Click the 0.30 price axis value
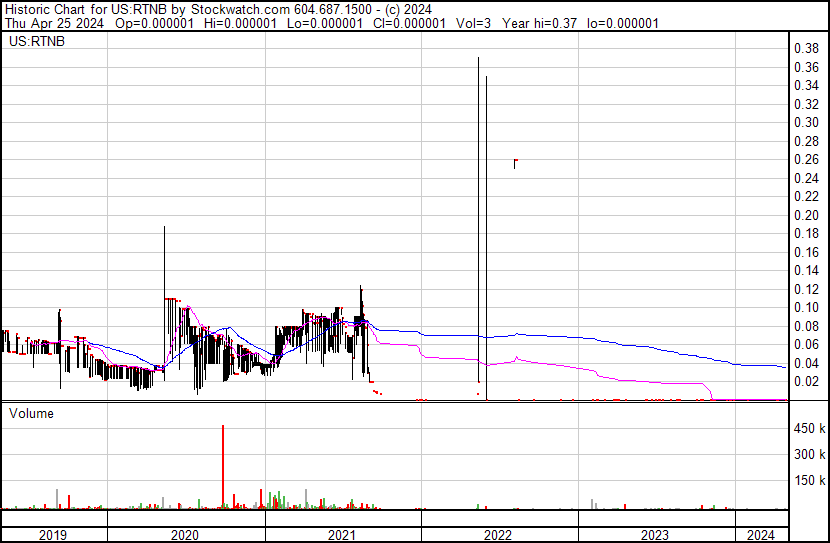This screenshot has width=830, height=543. (x=806, y=122)
